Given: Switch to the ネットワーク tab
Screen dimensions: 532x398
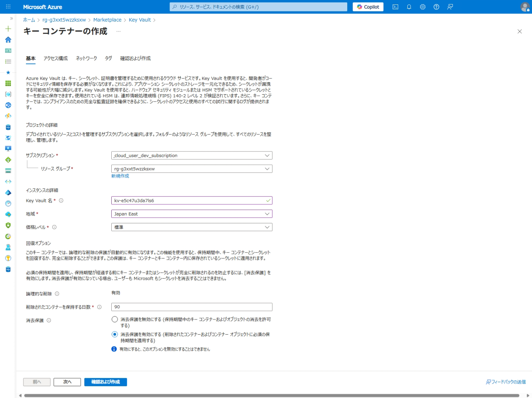Looking at the screenshot, I should pos(86,58).
